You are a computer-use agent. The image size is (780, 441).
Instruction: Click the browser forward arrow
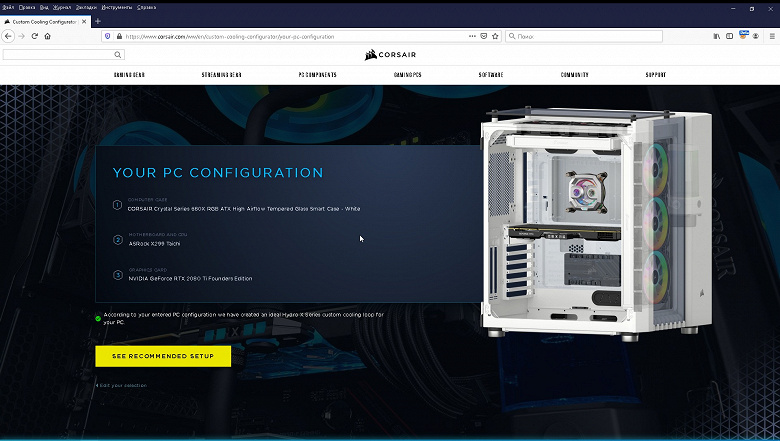pyautogui.click(x=21, y=36)
